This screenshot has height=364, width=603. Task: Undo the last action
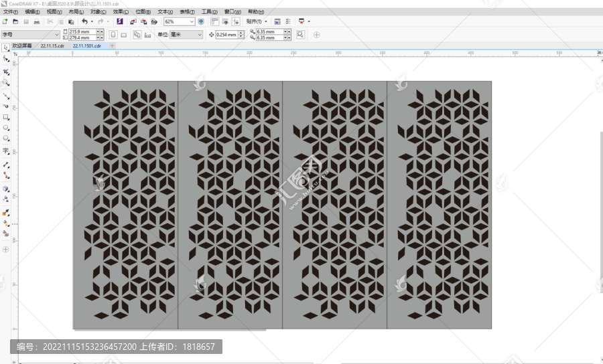click(x=84, y=21)
